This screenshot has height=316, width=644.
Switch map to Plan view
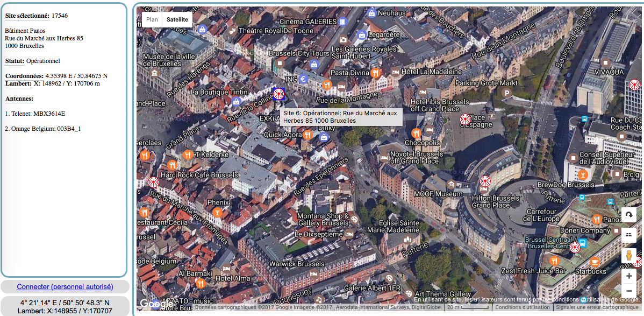pyautogui.click(x=152, y=19)
